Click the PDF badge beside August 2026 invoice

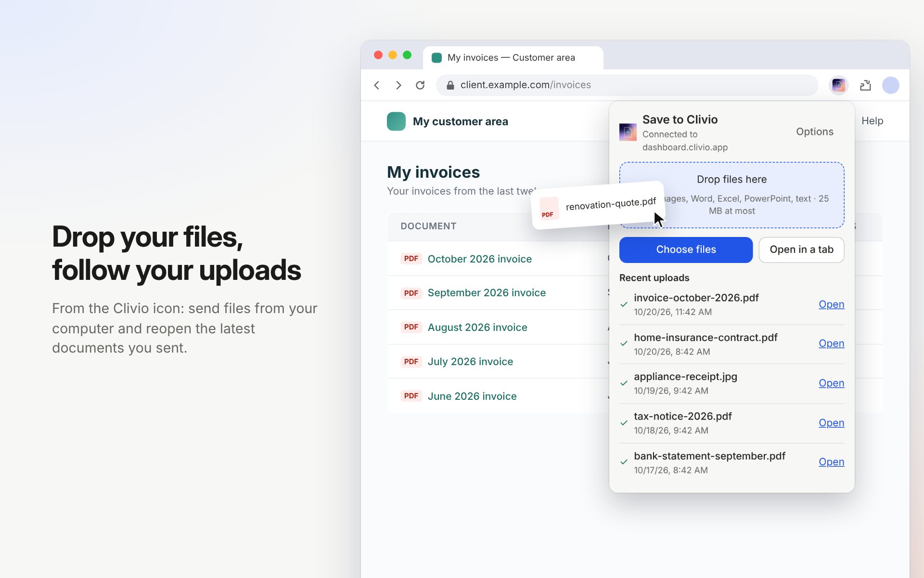tap(411, 327)
